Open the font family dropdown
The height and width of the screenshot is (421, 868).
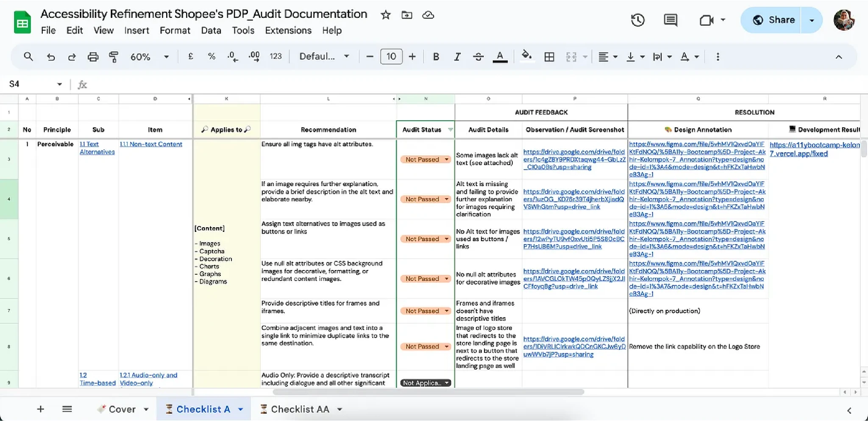point(324,56)
